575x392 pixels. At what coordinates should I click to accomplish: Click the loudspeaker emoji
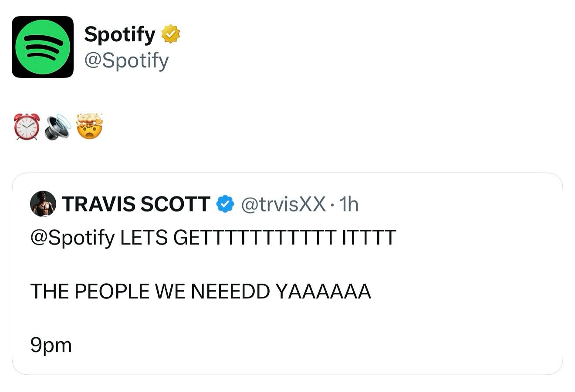pyautogui.click(x=57, y=127)
